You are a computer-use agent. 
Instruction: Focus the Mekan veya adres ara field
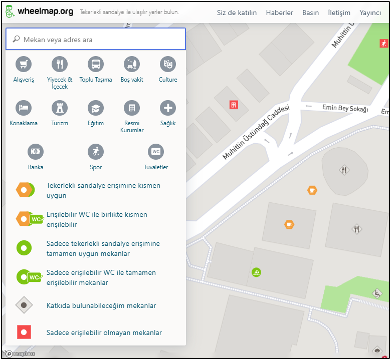[96, 39]
